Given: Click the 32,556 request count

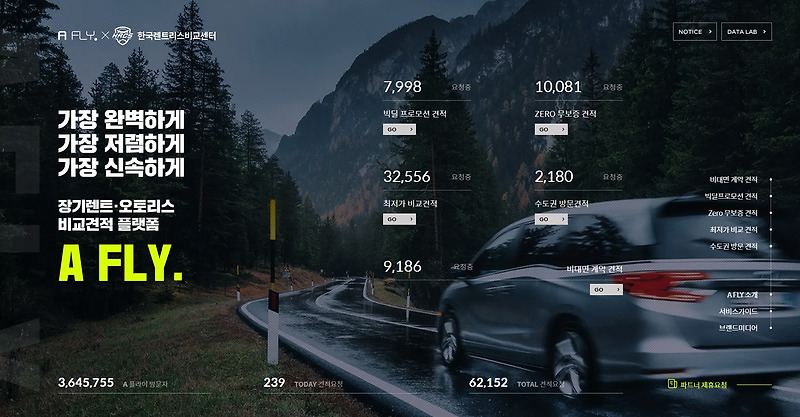Looking at the screenshot, I should [x=407, y=176].
